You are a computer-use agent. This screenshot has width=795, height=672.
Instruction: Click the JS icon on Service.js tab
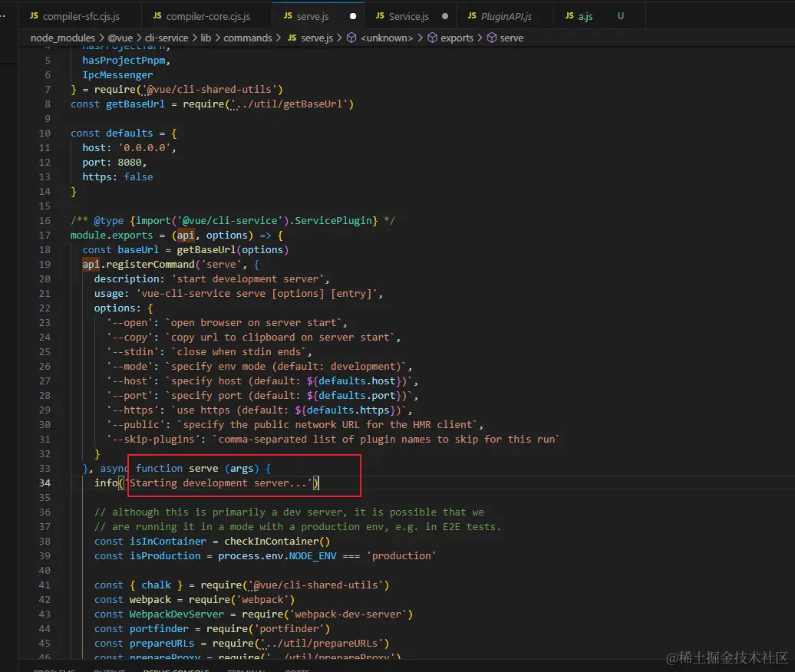(x=380, y=15)
